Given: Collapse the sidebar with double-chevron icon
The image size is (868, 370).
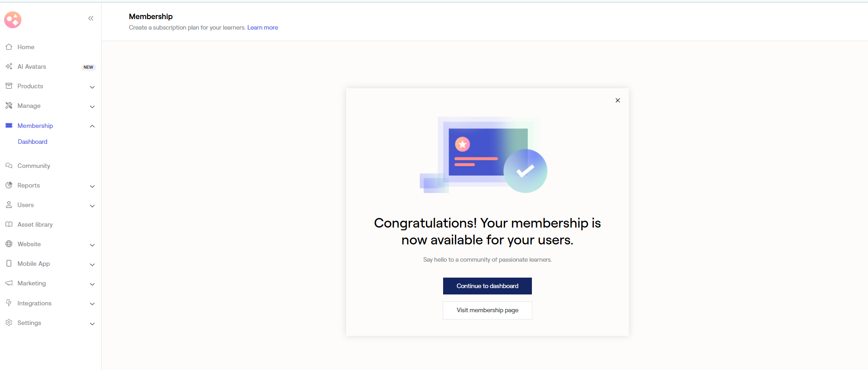Looking at the screenshot, I should point(91,19).
